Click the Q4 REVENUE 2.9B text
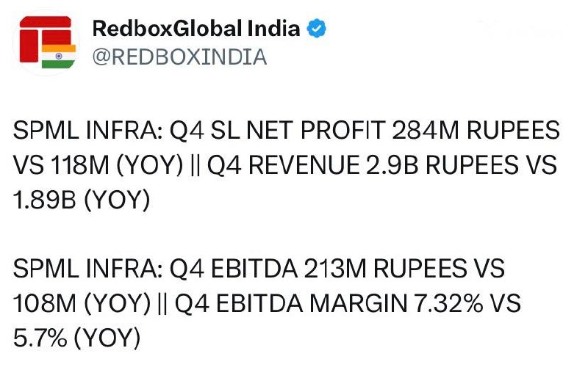The height and width of the screenshot is (370, 588). [x=312, y=165]
